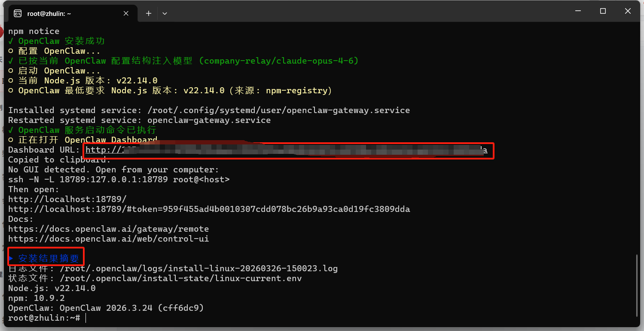Select the root@zhulin: ~ tab
The width and height of the screenshot is (644, 331).
click(72, 13)
